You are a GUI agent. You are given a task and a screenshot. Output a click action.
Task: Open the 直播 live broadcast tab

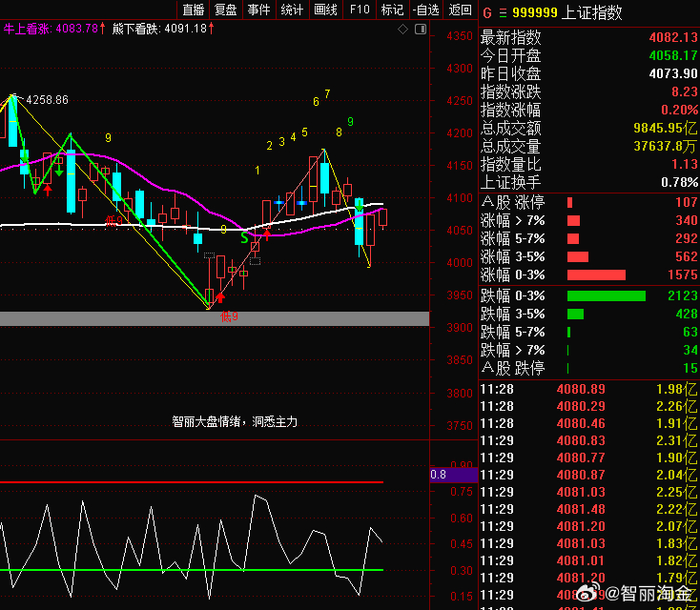[194, 10]
